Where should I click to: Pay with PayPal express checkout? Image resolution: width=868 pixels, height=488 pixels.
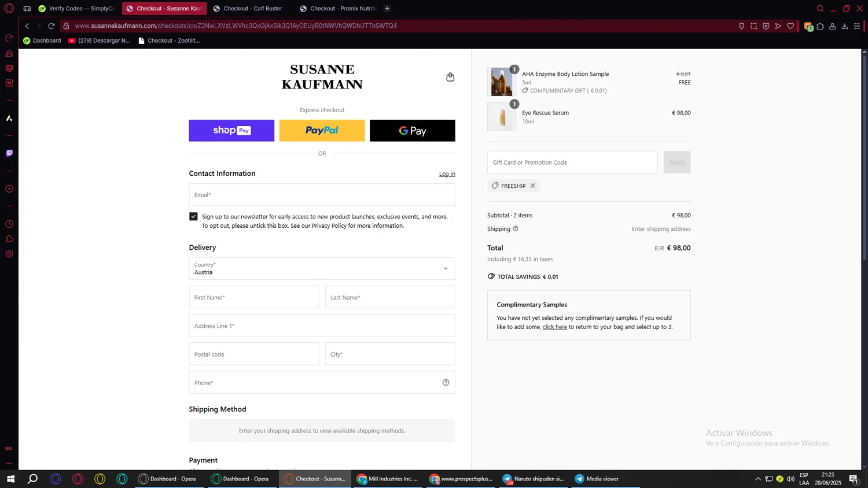coord(322,131)
